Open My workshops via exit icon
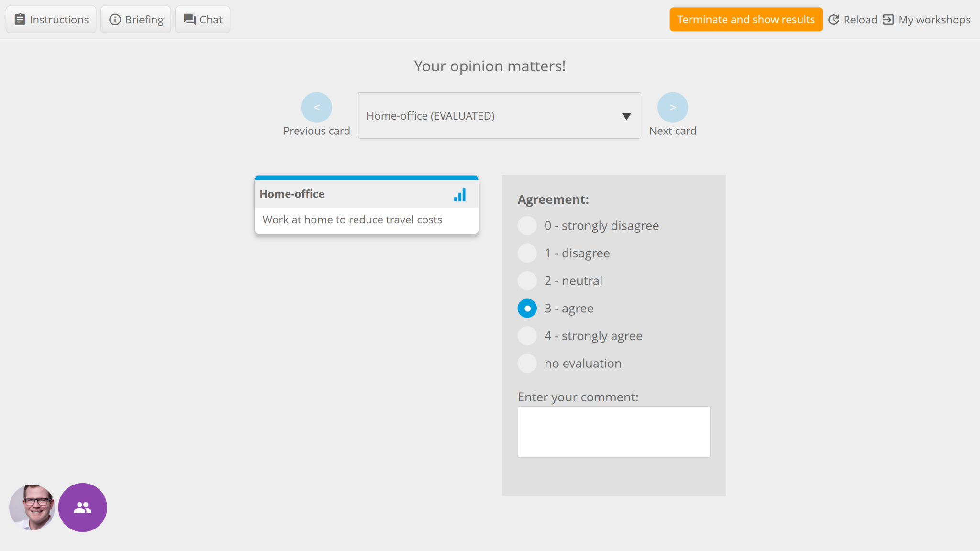The width and height of the screenshot is (980, 551). [x=889, y=20]
